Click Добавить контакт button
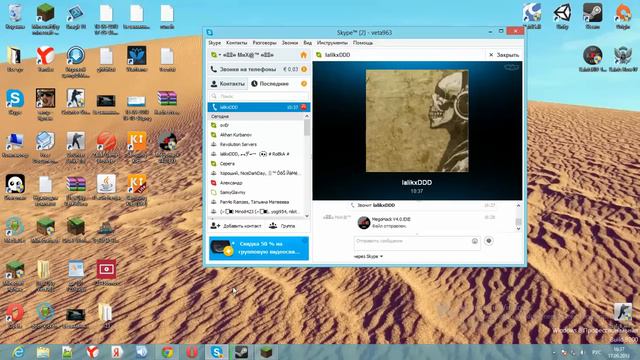This screenshot has height=360, width=640. pos(236,226)
